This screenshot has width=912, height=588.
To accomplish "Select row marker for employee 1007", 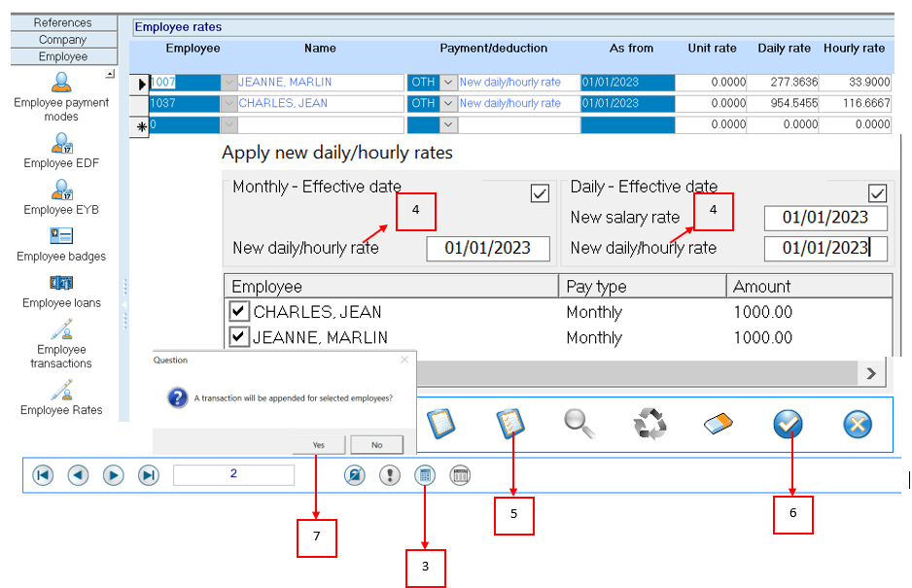I will tap(140, 84).
